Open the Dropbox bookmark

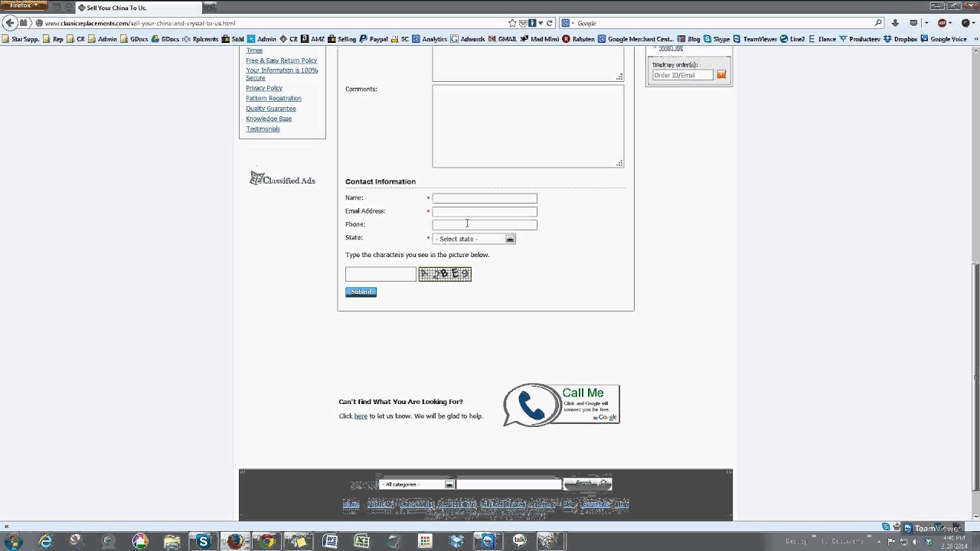(x=900, y=39)
